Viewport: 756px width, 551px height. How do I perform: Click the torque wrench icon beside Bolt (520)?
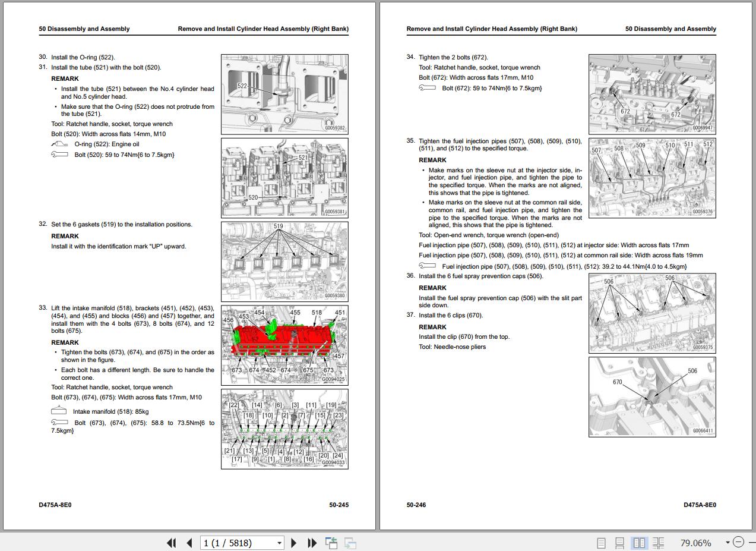(x=59, y=155)
